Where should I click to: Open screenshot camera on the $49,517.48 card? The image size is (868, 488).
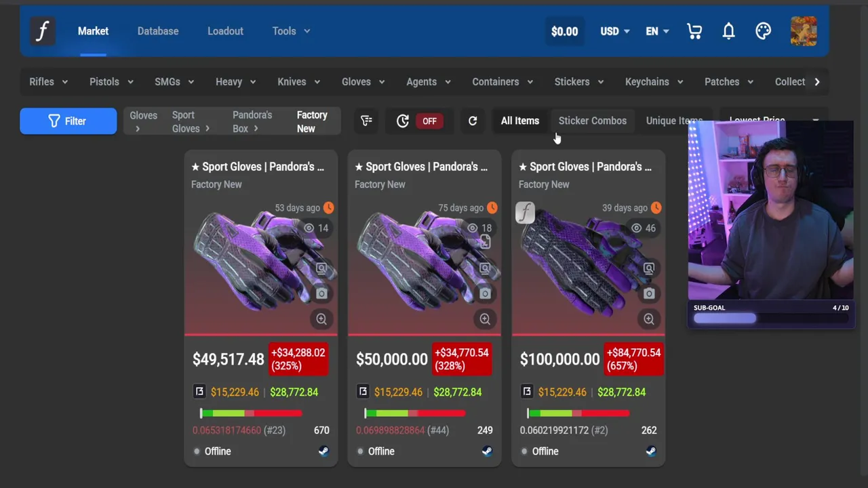coord(321,293)
